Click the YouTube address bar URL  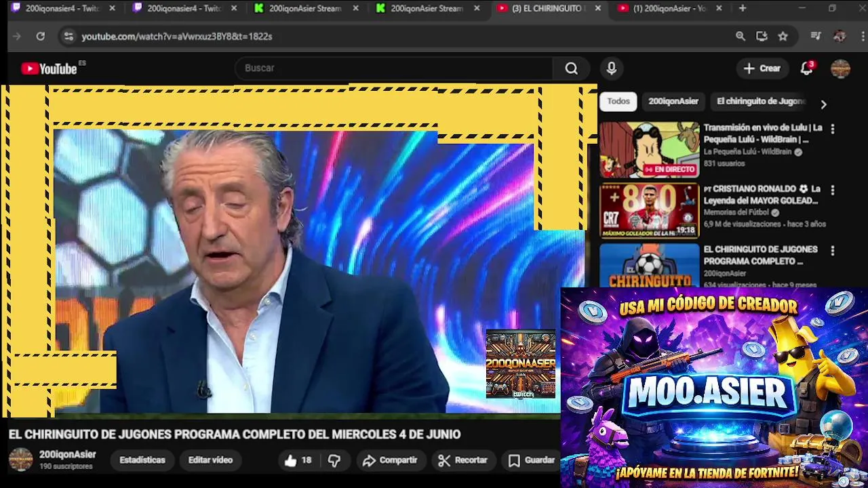(177, 37)
